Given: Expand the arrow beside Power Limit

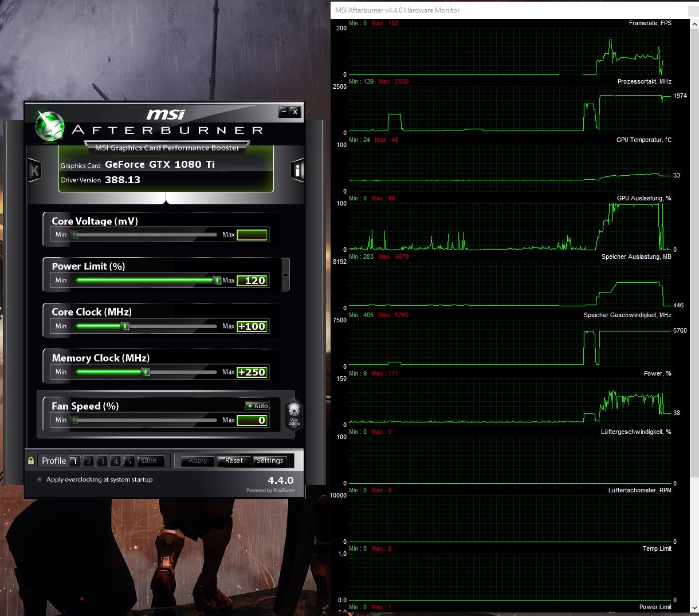Looking at the screenshot, I should point(285,276).
